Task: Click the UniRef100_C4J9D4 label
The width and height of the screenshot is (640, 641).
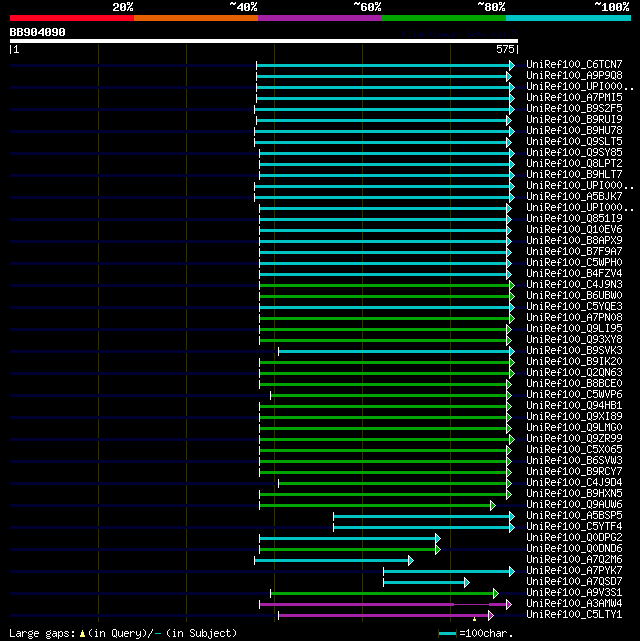Action: pyautogui.click(x=574, y=483)
